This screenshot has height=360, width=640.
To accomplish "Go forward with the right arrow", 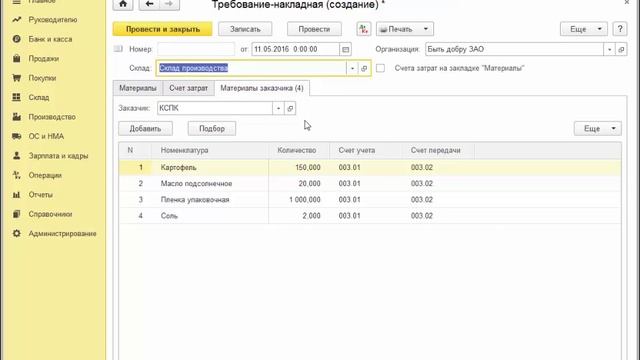I will pos(169,4).
